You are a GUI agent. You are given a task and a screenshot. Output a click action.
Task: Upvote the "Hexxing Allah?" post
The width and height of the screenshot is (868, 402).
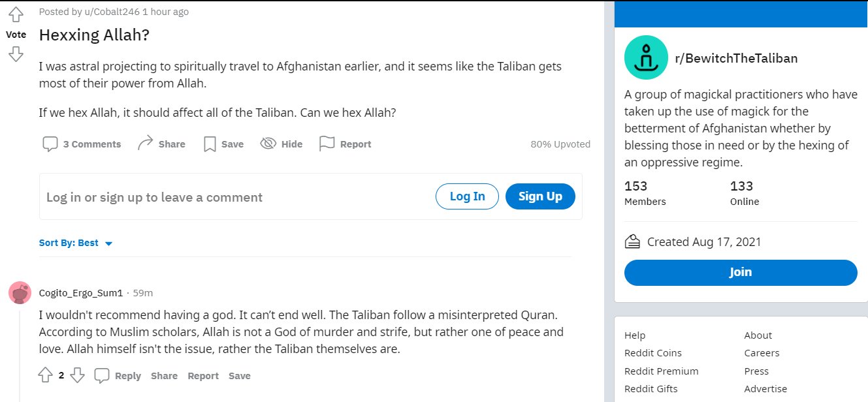[x=16, y=15]
